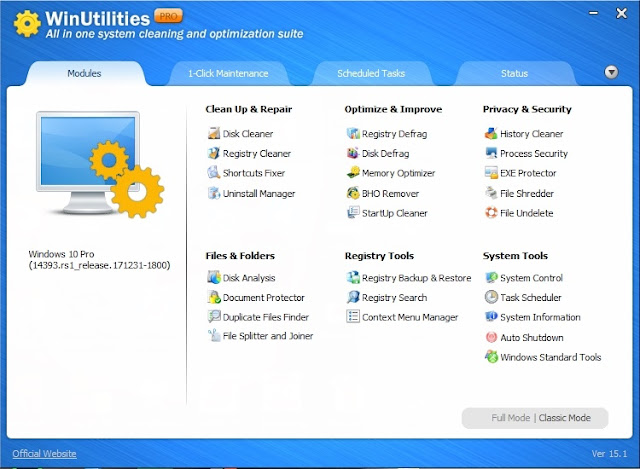
Task: Switch to the Modules tab
Action: coord(84,73)
